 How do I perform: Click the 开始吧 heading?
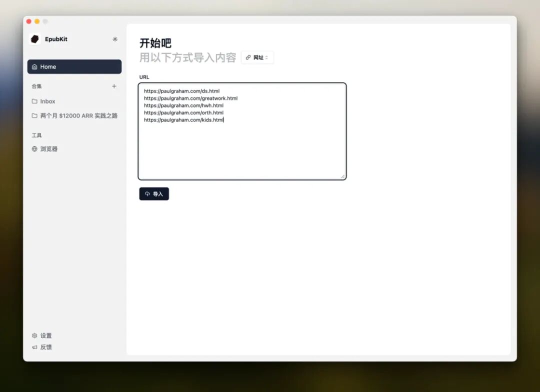pyautogui.click(x=155, y=43)
